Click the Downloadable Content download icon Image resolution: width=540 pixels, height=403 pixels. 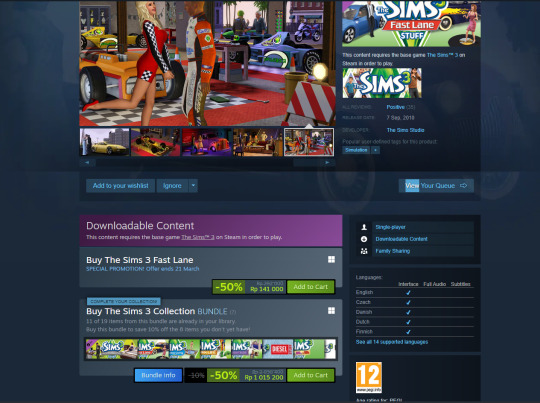[364, 239]
